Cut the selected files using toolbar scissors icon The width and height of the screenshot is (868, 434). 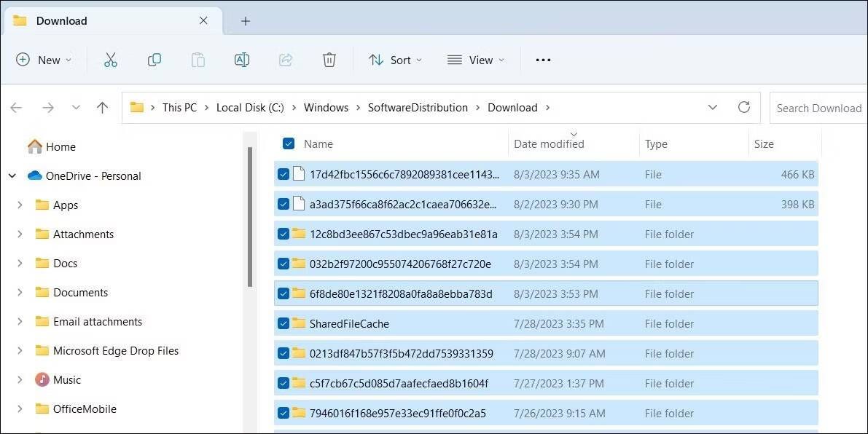tap(110, 60)
